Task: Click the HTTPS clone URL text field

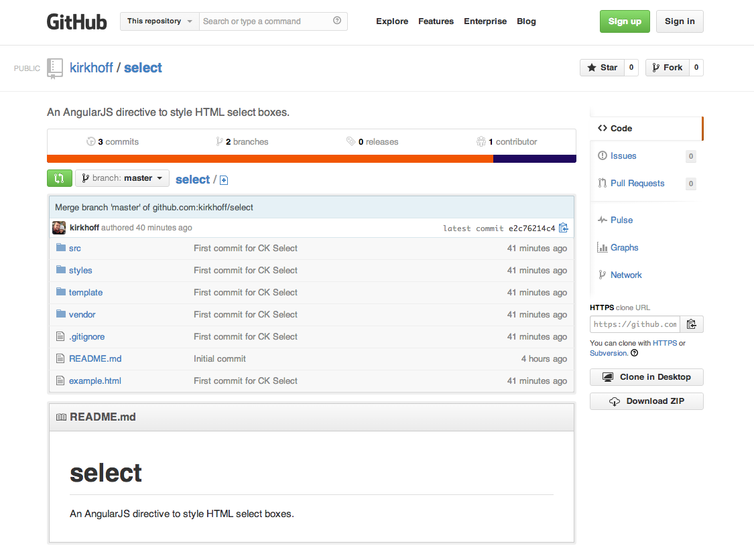Action: pyautogui.click(x=635, y=324)
